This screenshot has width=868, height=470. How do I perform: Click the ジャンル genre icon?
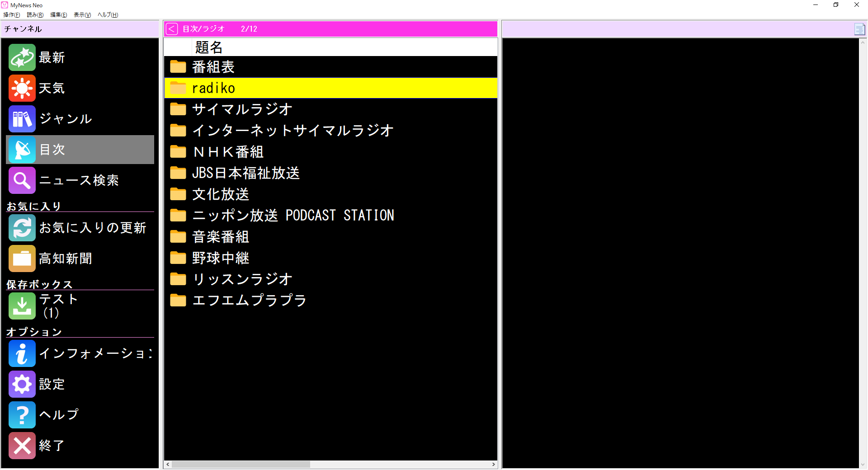tap(22, 119)
